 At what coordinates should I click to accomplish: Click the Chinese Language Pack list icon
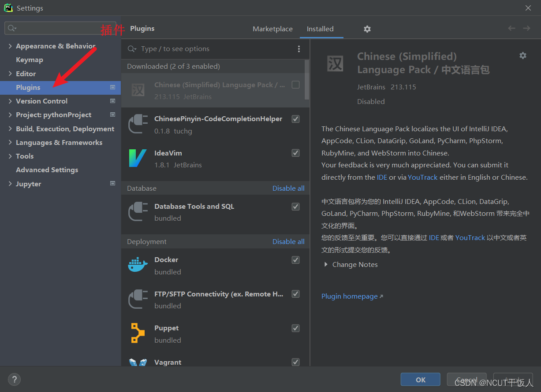pyautogui.click(x=138, y=90)
